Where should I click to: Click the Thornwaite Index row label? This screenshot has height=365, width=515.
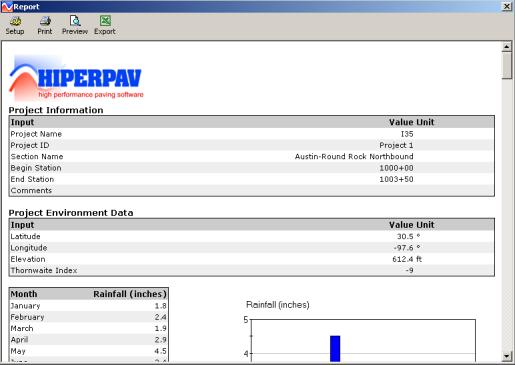click(44, 270)
